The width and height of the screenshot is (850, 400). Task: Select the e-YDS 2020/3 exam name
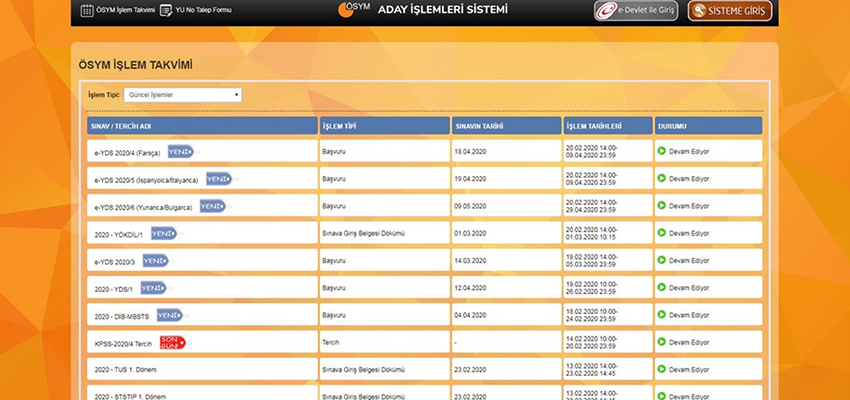click(114, 262)
